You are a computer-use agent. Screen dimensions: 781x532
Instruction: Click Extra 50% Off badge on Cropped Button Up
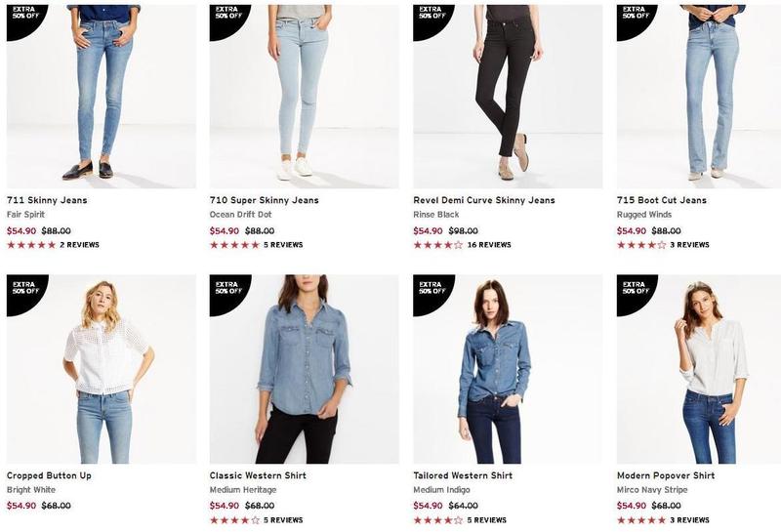(21, 289)
